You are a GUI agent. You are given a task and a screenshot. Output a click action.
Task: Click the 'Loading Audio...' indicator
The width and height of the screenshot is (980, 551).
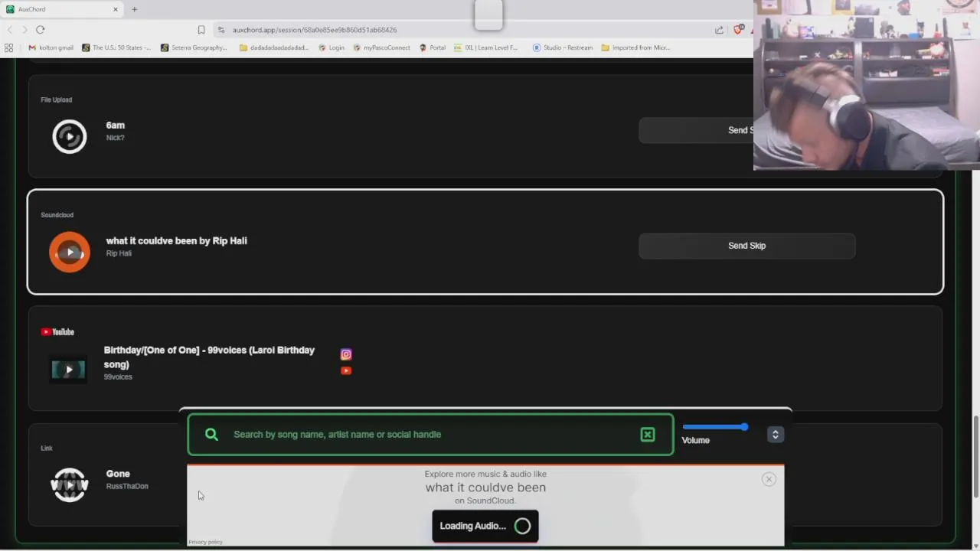pyautogui.click(x=485, y=526)
